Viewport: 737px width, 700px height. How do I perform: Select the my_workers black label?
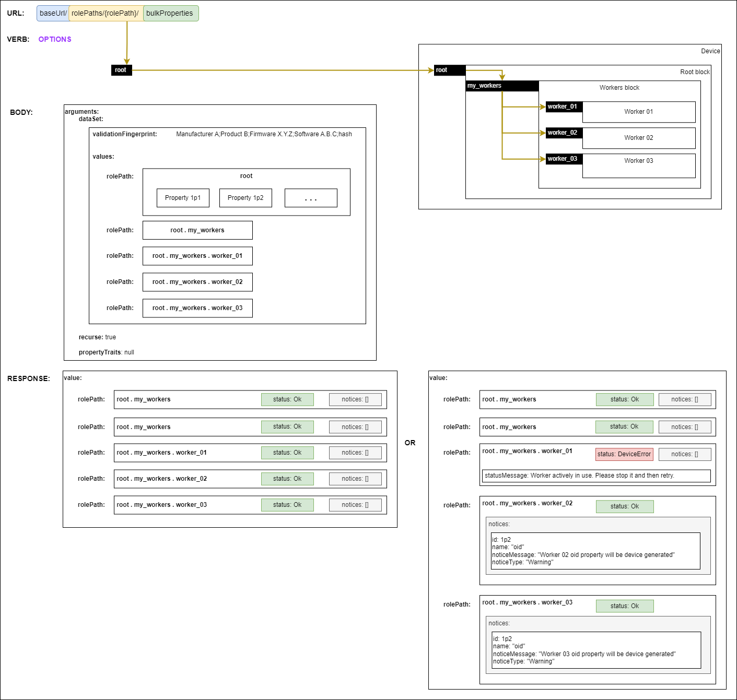[502, 86]
